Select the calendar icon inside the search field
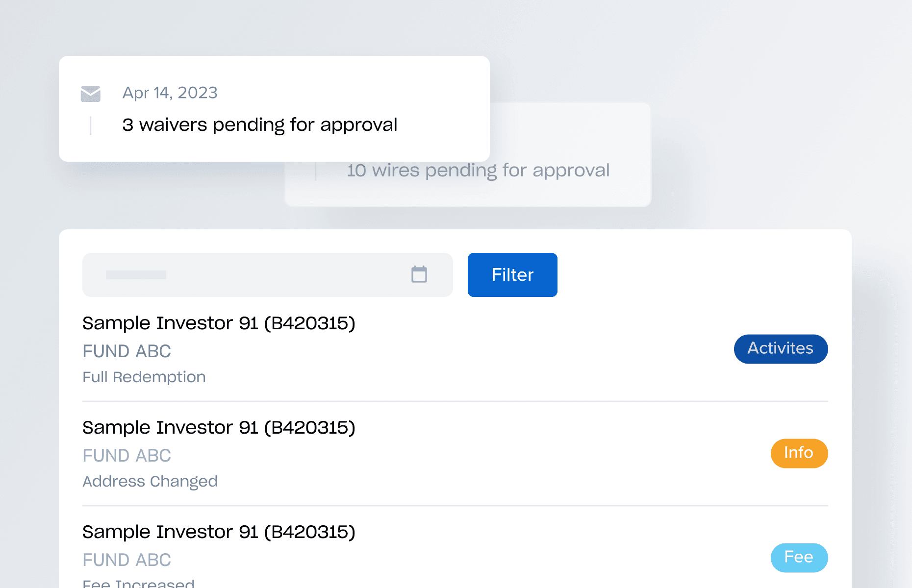912x588 pixels. click(x=419, y=275)
